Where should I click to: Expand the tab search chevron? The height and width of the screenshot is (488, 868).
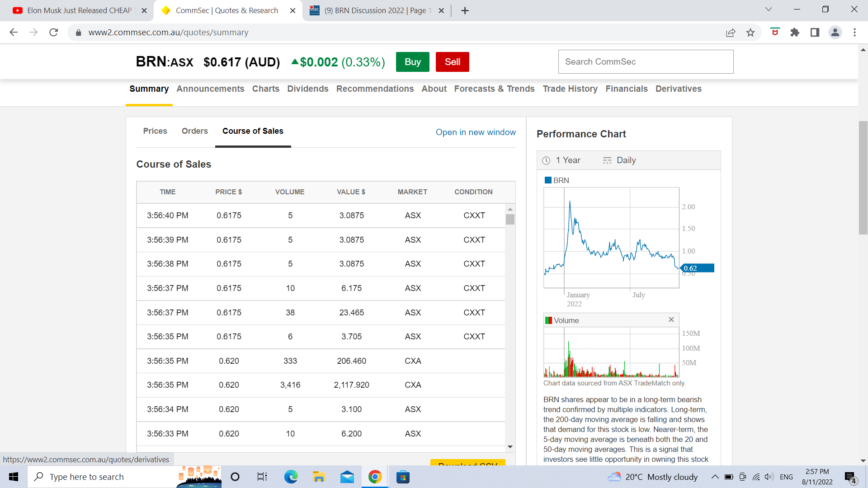pyautogui.click(x=768, y=9)
